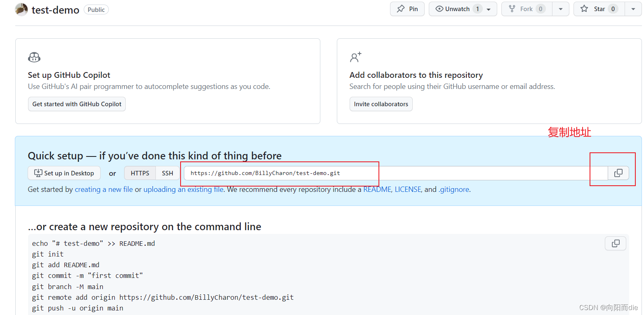Open the uploading an existing file link
The height and width of the screenshot is (315, 644).
[x=183, y=189]
